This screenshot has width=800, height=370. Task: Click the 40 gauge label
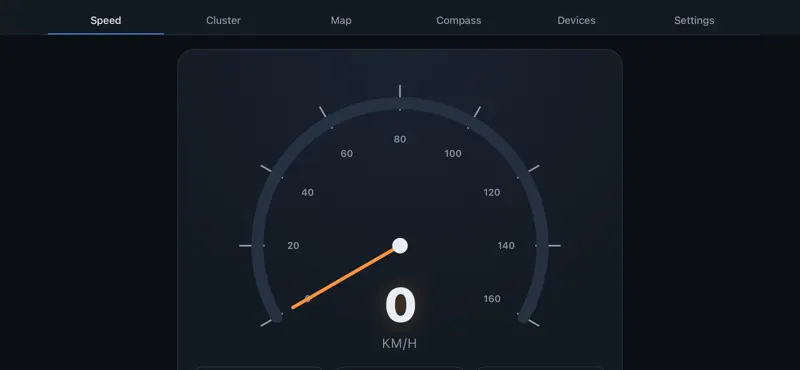(308, 192)
